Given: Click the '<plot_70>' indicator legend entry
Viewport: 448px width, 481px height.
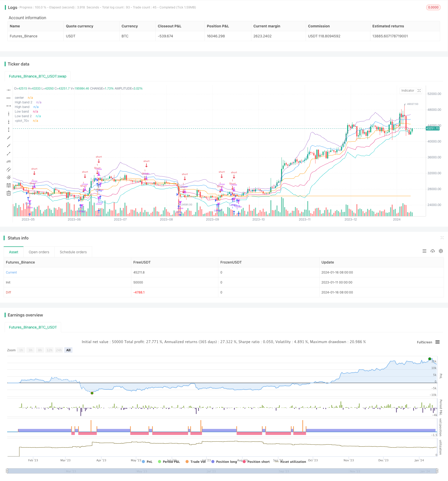Looking at the screenshot, I should click(22, 121).
